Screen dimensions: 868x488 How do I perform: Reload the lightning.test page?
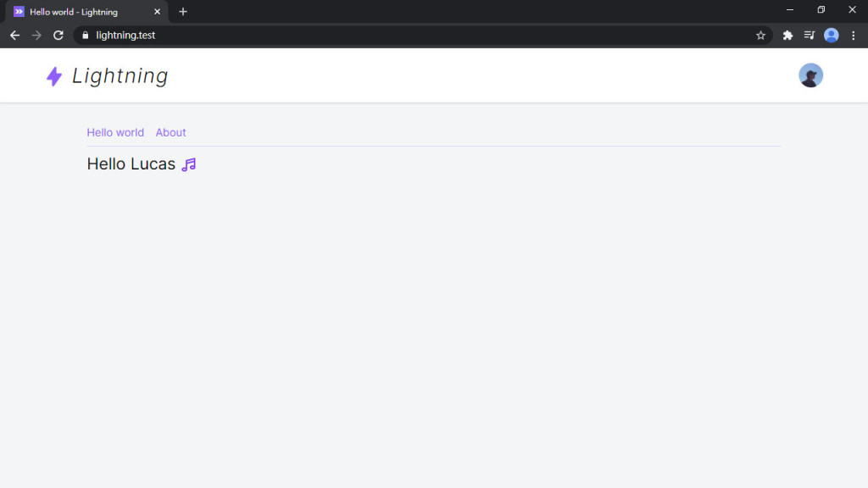coord(58,36)
